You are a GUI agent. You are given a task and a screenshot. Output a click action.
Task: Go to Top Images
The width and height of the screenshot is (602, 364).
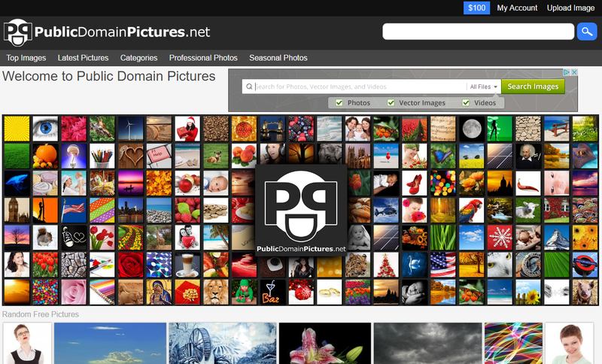pyautogui.click(x=26, y=58)
